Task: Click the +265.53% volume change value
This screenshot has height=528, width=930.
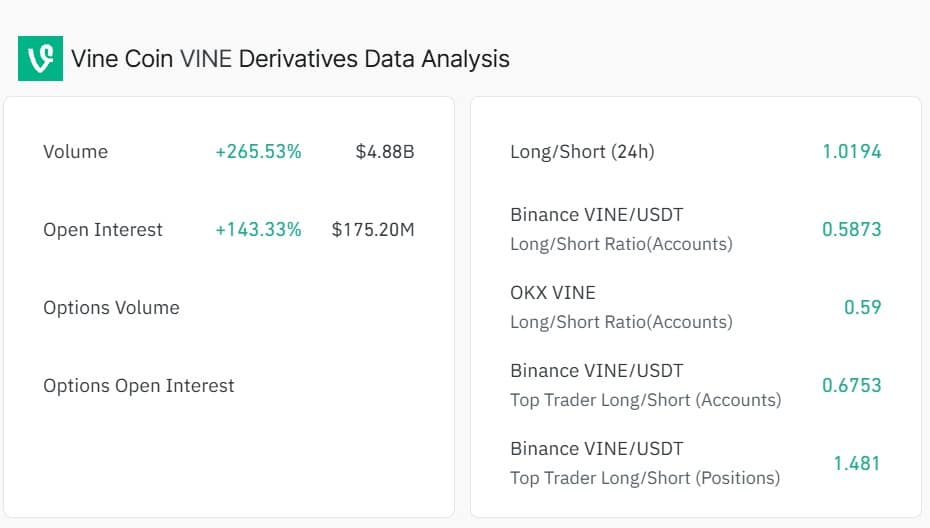Action: click(258, 152)
